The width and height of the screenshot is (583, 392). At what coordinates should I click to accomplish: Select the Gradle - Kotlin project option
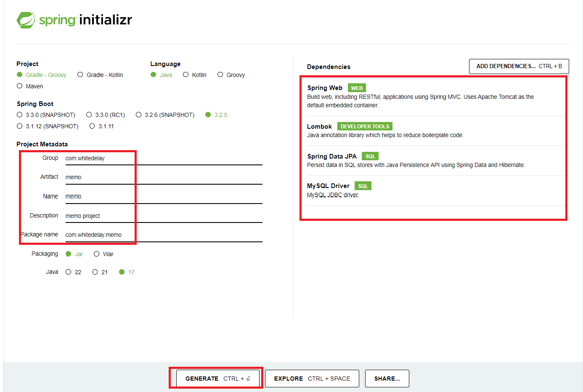(100, 75)
